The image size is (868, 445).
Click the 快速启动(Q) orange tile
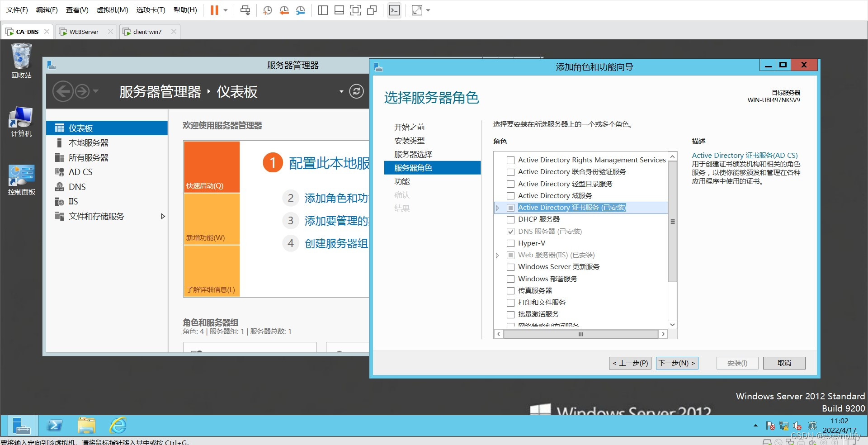tap(212, 167)
